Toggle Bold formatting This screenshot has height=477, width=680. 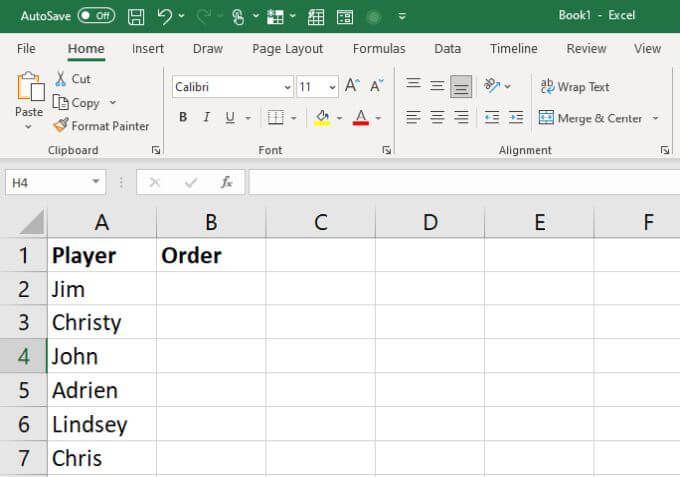tap(183, 118)
